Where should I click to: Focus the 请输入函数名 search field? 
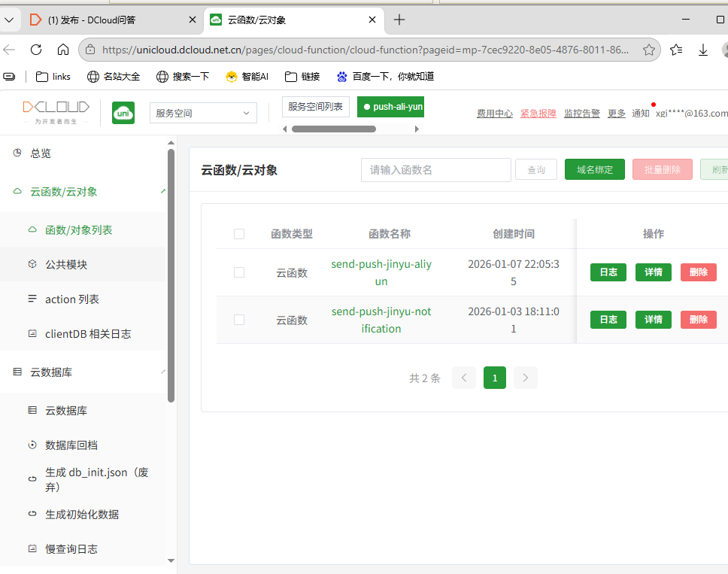435,170
